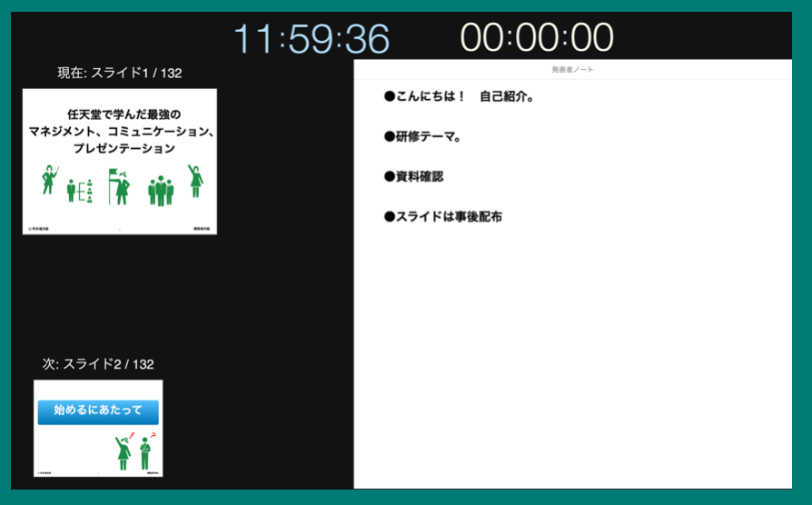The height and width of the screenshot is (505, 812).
Task: Click the two green figures in next slide
Action: pyautogui.click(x=134, y=451)
